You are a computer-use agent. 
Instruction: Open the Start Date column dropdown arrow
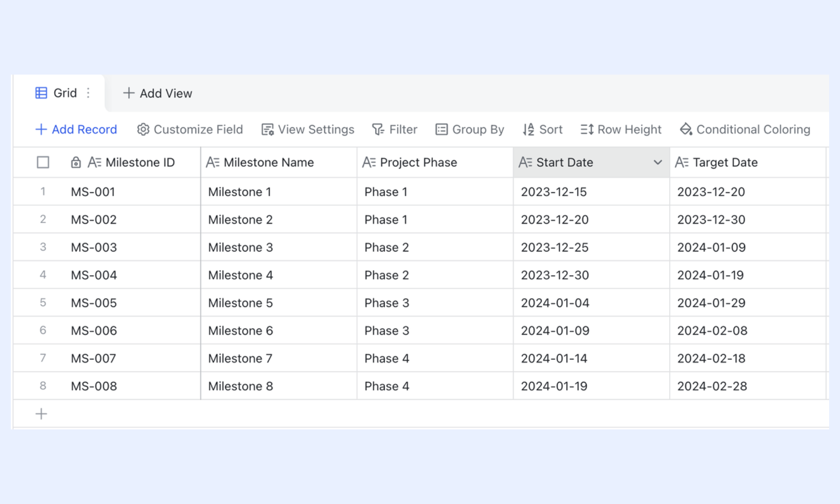coord(658,162)
